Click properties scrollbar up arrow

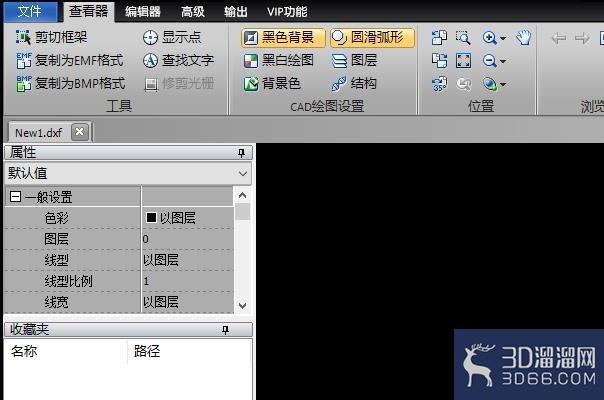point(243,195)
